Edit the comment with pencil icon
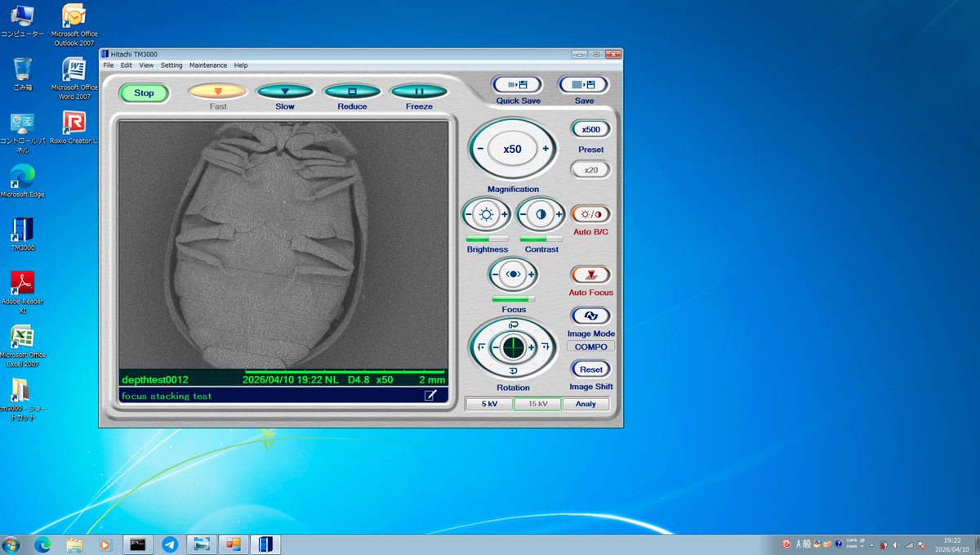The image size is (980, 555). [x=430, y=396]
